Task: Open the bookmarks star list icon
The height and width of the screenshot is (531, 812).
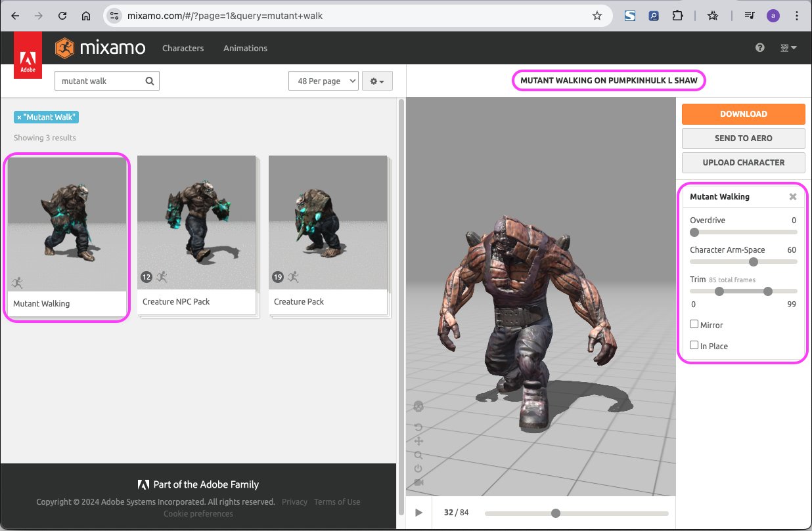Action: point(713,16)
